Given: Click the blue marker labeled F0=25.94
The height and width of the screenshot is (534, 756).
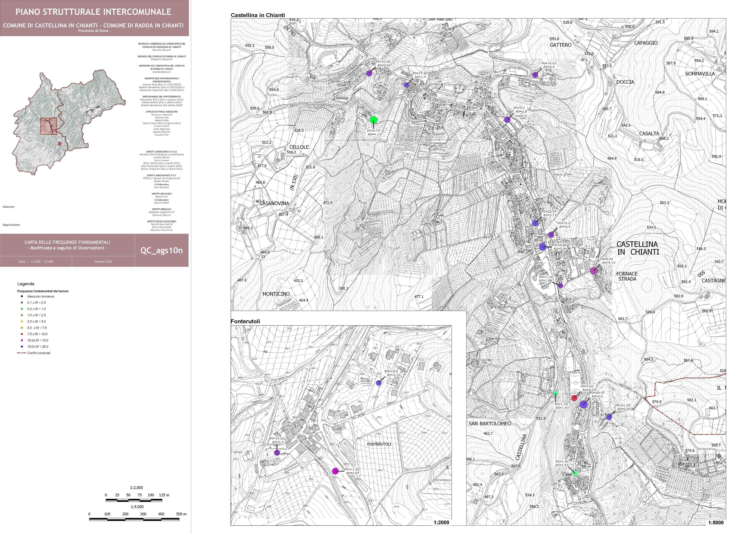Looking at the screenshot, I should (x=535, y=223).
